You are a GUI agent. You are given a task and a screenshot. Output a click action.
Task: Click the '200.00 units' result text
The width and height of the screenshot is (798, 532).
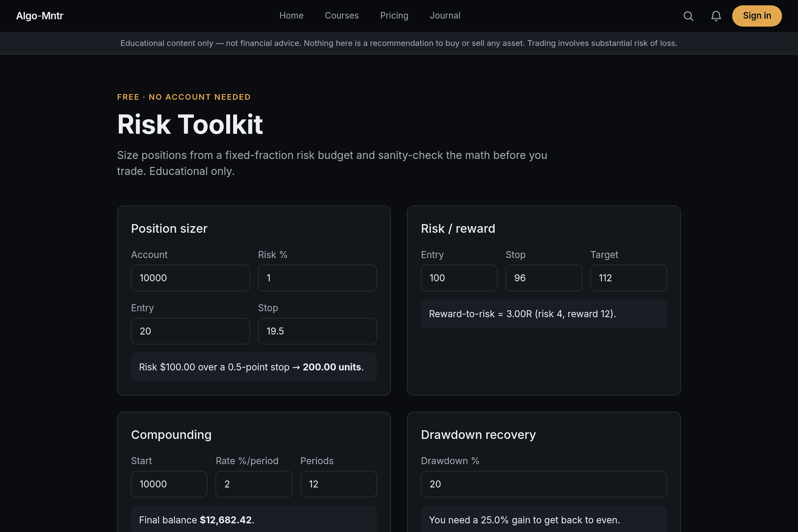(x=332, y=367)
